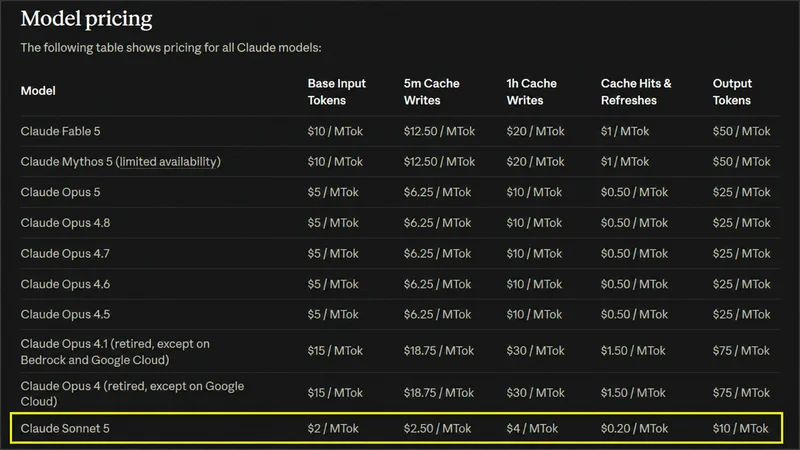Screen dimensions: 800x450
Task: Select 'The following table shows pricing' sentence
Action: point(171,47)
